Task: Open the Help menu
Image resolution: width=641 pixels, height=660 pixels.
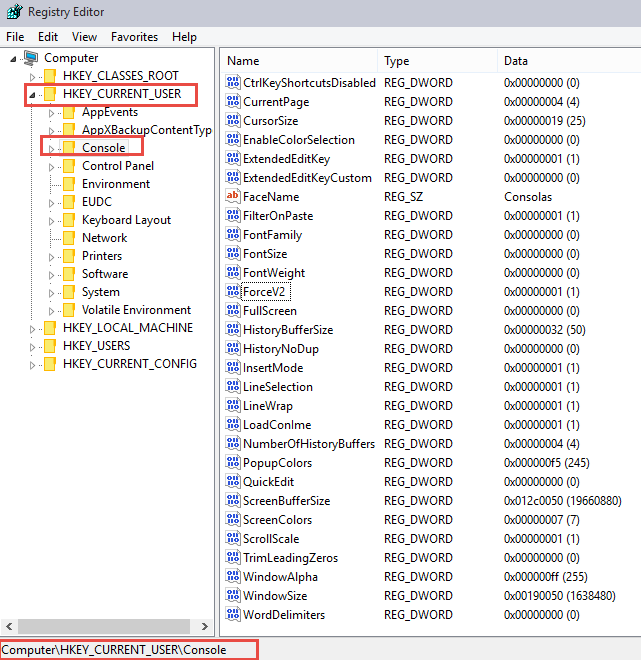Action: click(x=184, y=37)
